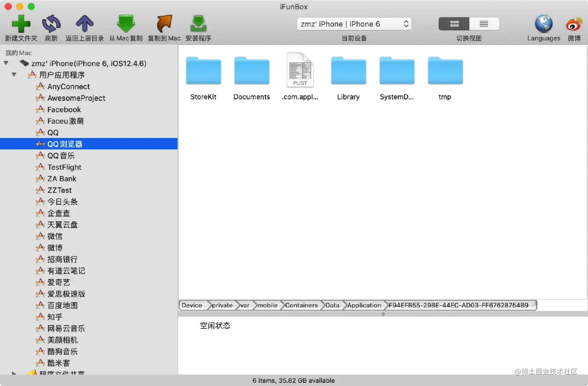Click Application in the path bar
Screen dimensions: 588x386
(364, 305)
